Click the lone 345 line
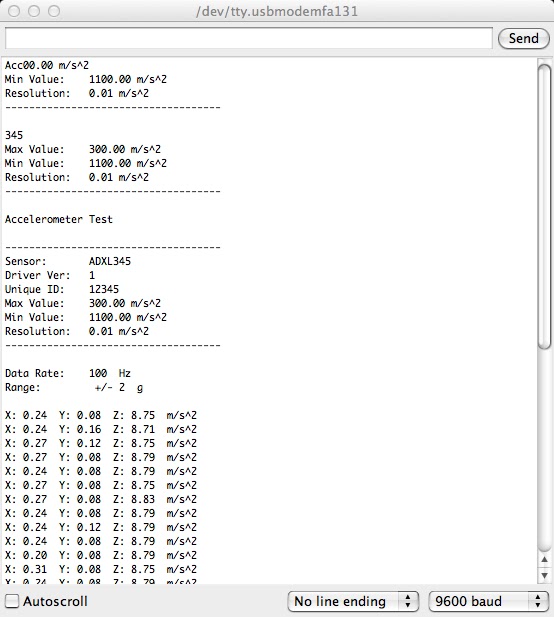This screenshot has height=617, width=554. pos(14,135)
